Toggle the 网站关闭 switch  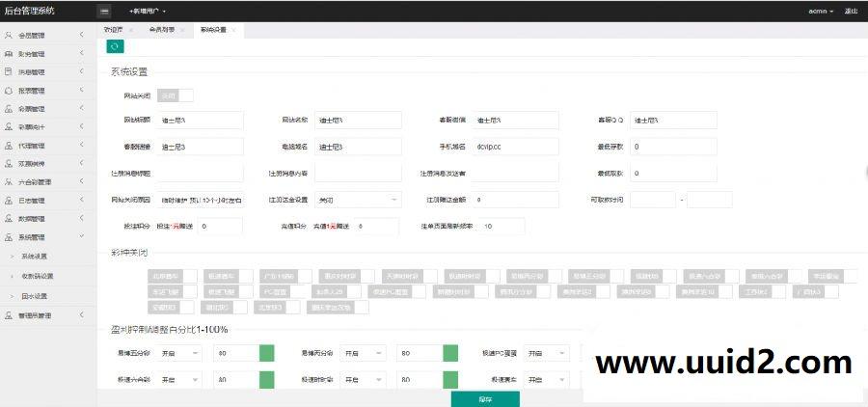pyautogui.click(x=176, y=95)
